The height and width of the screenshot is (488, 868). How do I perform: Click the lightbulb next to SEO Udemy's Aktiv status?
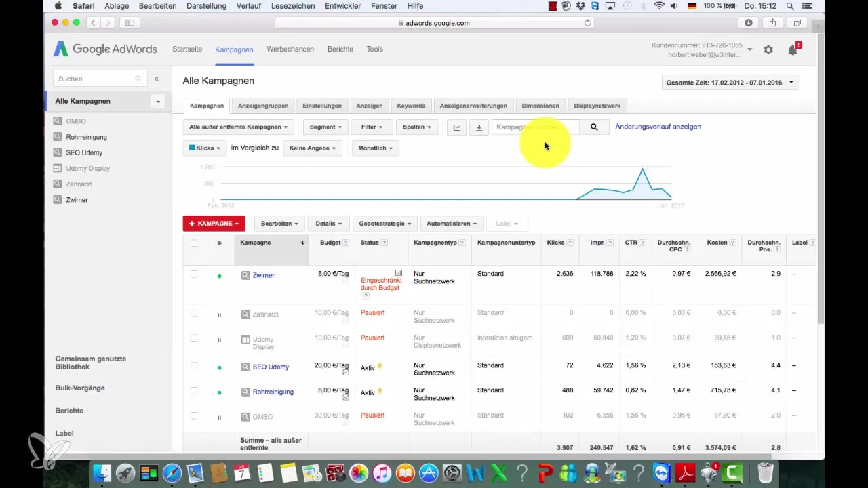380,367
